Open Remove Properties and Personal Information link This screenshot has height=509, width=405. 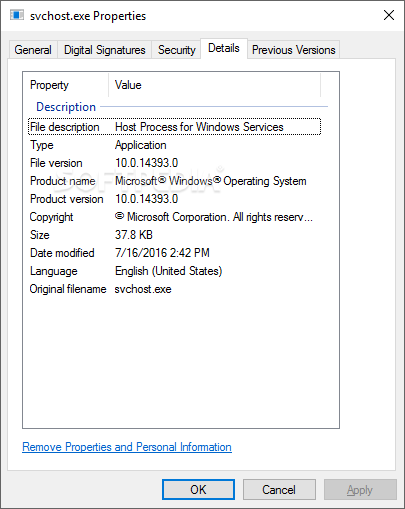pos(127,447)
